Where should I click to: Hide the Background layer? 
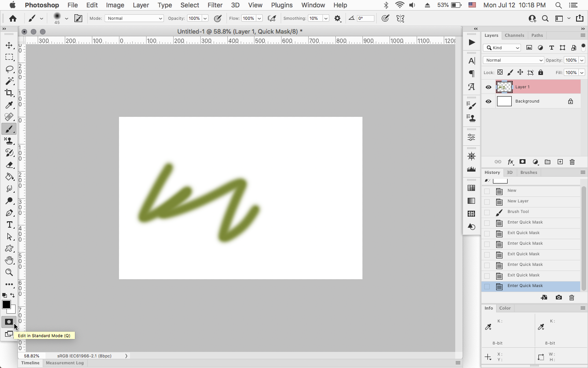(488, 101)
